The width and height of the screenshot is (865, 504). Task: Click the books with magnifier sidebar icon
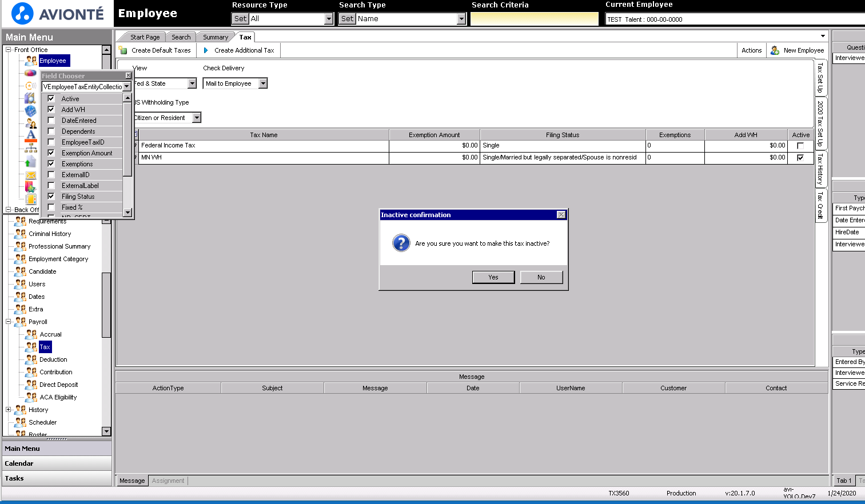click(x=30, y=97)
